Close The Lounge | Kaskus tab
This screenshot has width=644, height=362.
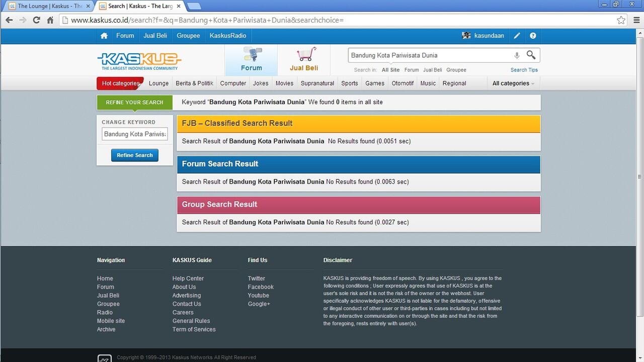[x=88, y=6]
